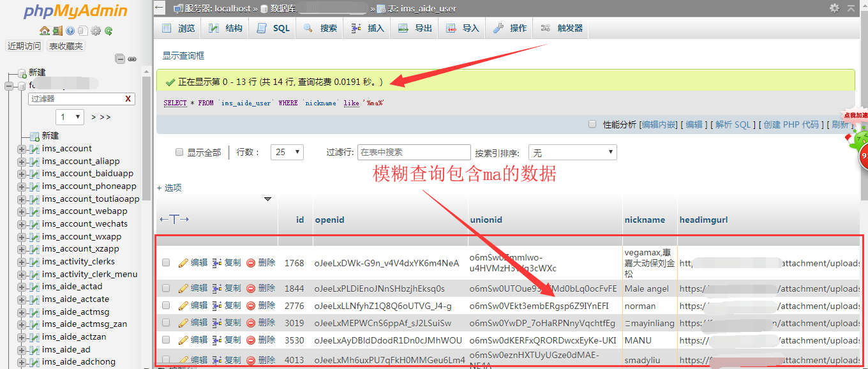Copy the row with id 3019
This screenshot has width=868, height=369.
click(x=227, y=323)
